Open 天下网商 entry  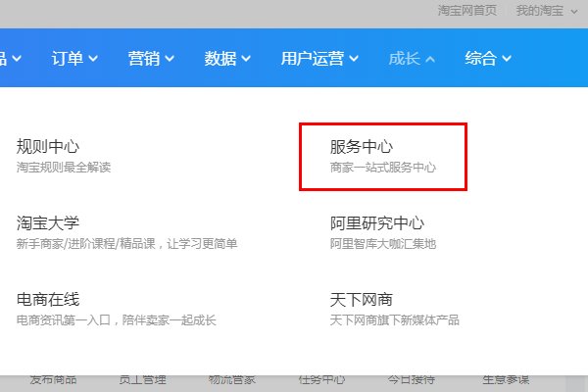click(362, 299)
